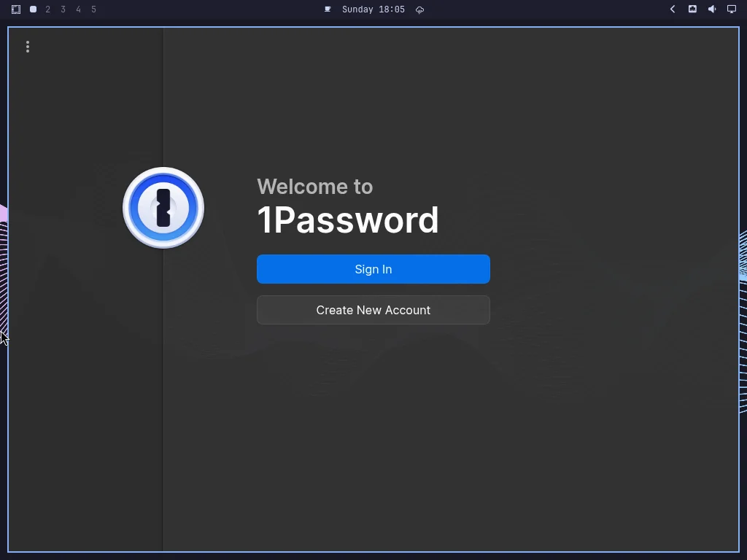Screen dimensions: 747x560
Task: Click the volume speaker icon
Action: pyautogui.click(x=712, y=9)
